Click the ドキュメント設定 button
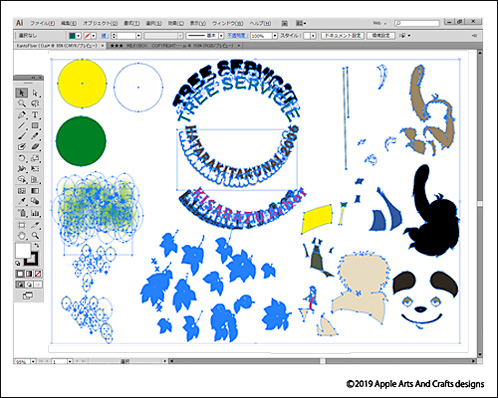 343,36
